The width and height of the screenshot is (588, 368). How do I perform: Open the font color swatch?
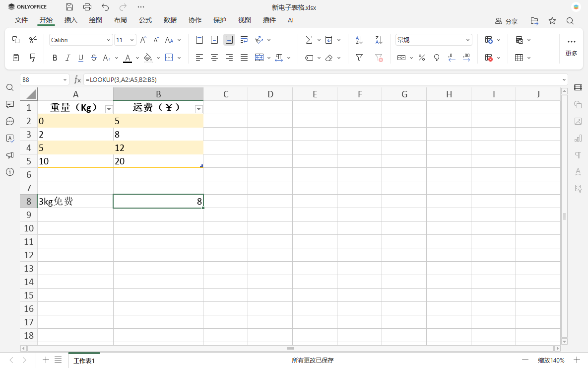[x=128, y=58]
